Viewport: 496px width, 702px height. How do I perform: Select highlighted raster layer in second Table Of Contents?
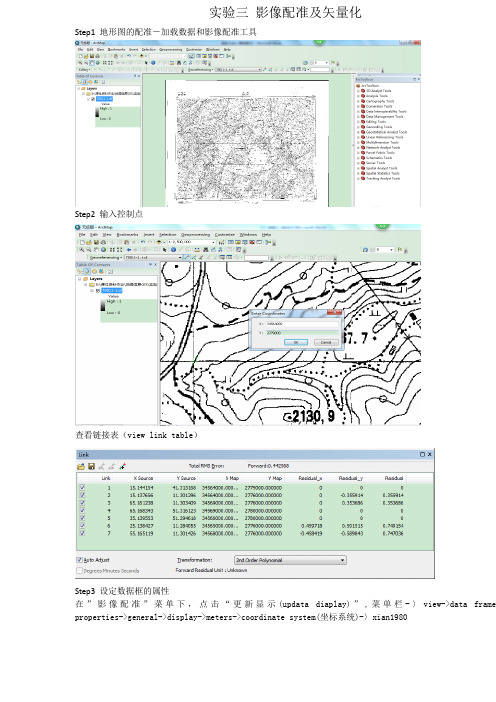coord(111,291)
